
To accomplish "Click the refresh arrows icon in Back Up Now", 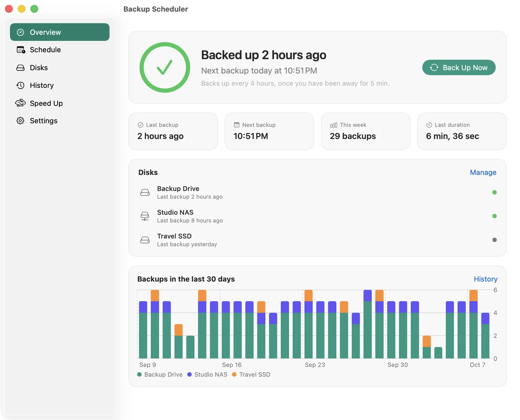I will pyautogui.click(x=434, y=68).
